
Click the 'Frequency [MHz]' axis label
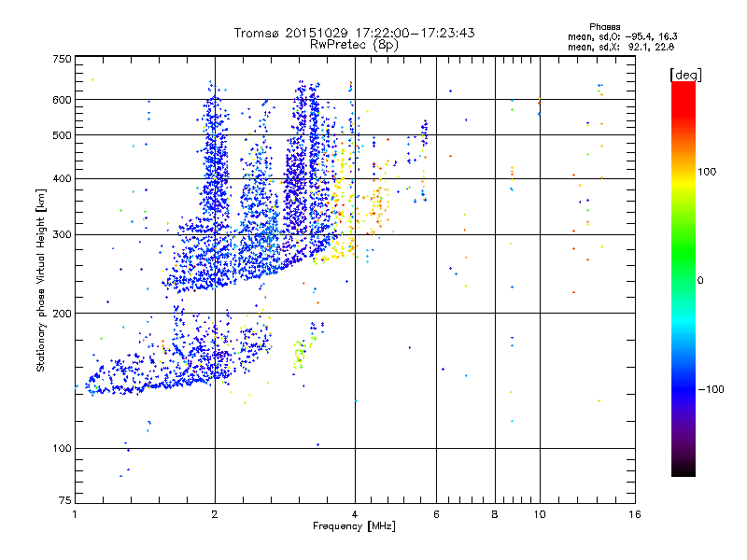(354, 526)
